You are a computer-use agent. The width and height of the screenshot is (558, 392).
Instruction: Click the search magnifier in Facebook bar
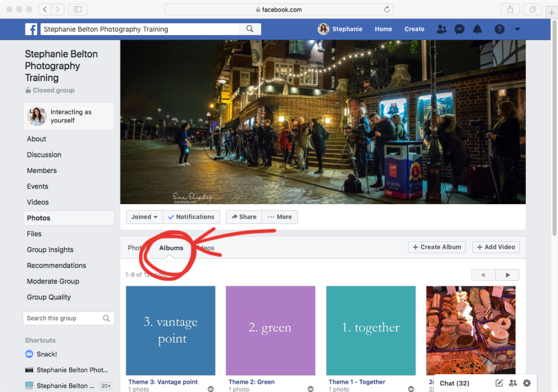click(x=250, y=29)
